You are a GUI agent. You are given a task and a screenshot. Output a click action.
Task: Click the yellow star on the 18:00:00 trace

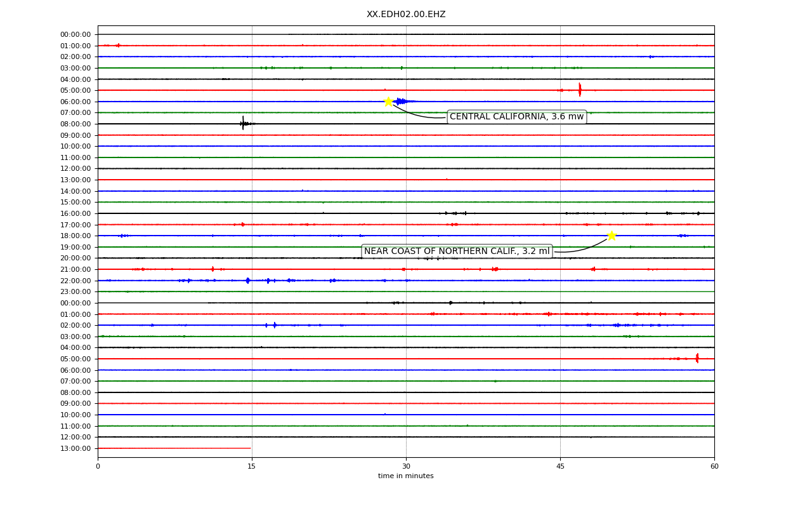point(612,236)
